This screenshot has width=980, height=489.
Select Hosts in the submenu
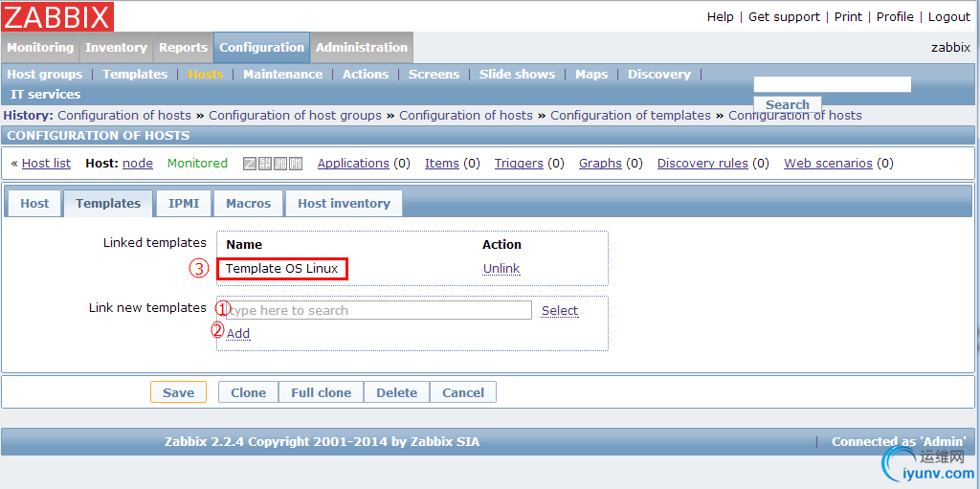(x=206, y=75)
